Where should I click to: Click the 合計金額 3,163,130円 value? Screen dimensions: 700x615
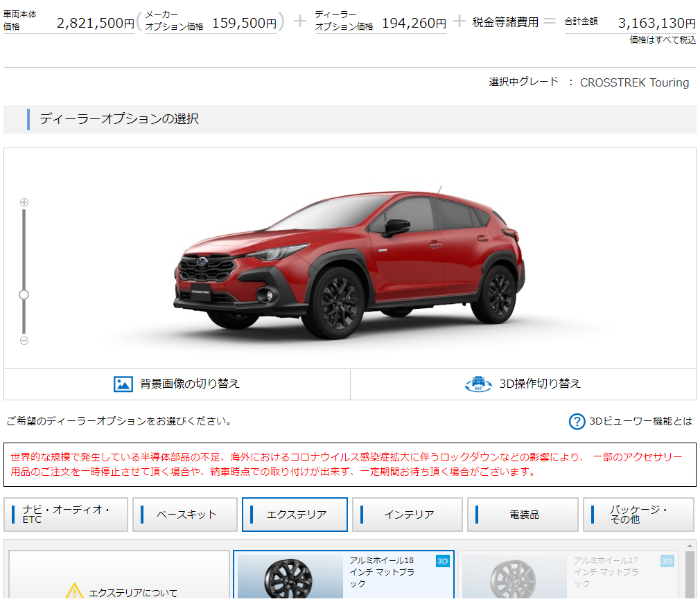point(657,23)
